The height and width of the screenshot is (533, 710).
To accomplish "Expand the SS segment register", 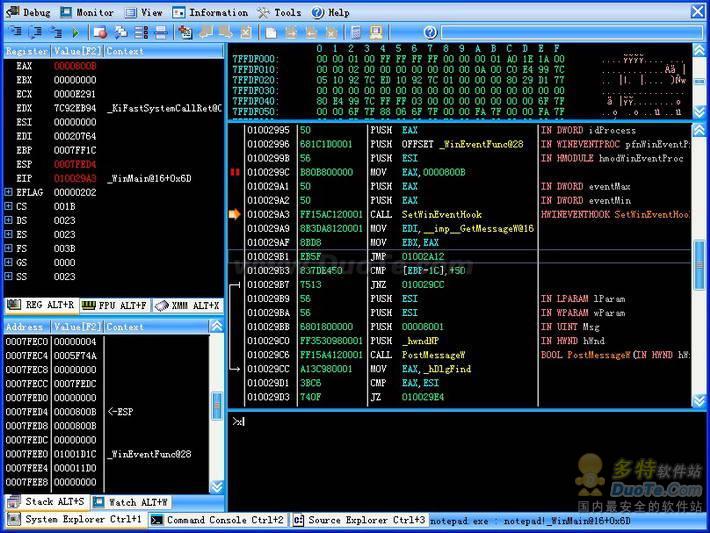I will coord(9,276).
